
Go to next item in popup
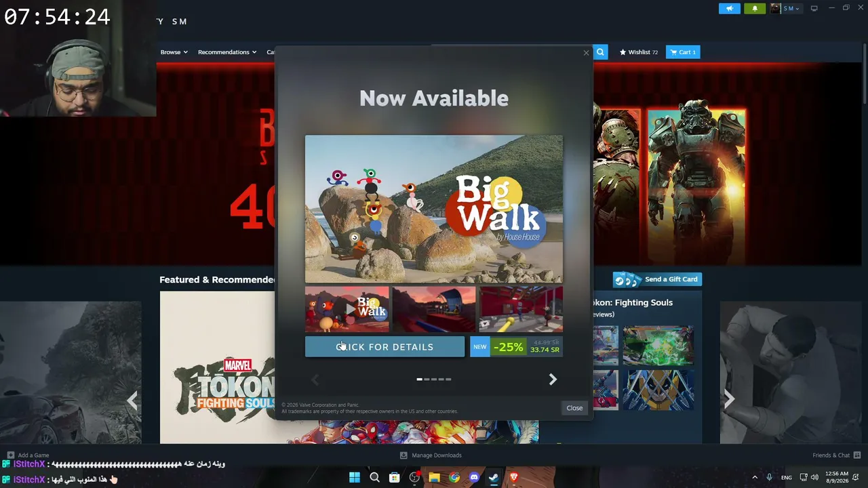pos(553,380)
